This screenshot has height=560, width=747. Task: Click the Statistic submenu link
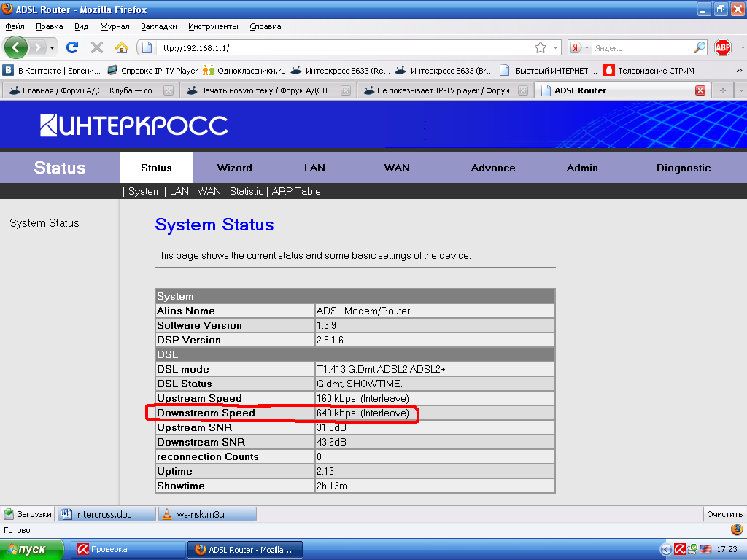(x=246, y=191)
